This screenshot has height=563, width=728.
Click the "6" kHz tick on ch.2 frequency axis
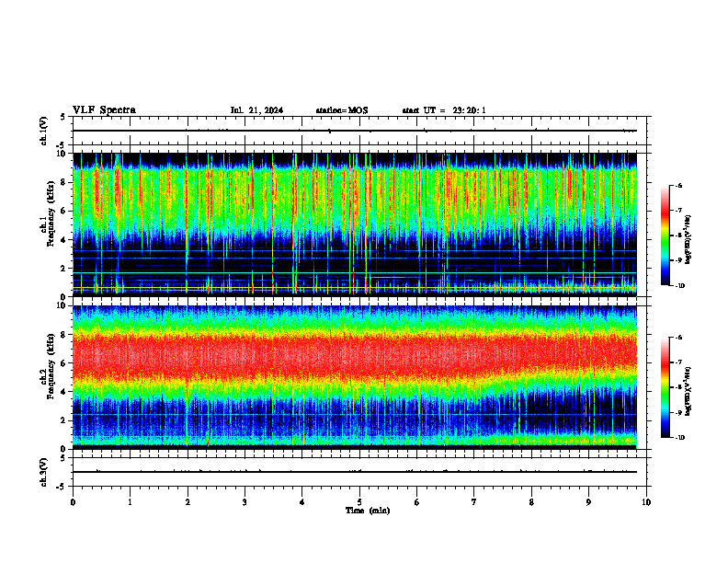click(64, 363)
